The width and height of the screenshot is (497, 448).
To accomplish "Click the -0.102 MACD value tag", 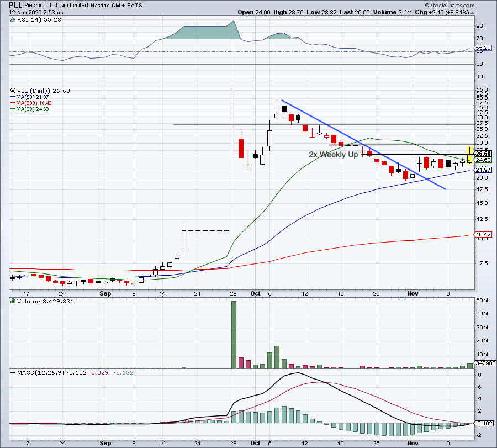I will (484, 423).
